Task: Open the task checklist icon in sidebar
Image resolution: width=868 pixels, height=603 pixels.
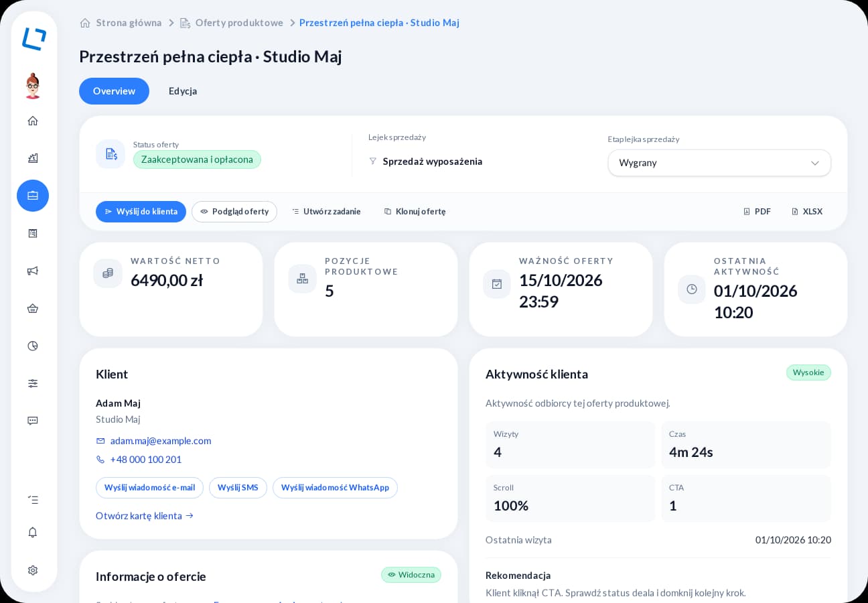Action: coord(33,500)
